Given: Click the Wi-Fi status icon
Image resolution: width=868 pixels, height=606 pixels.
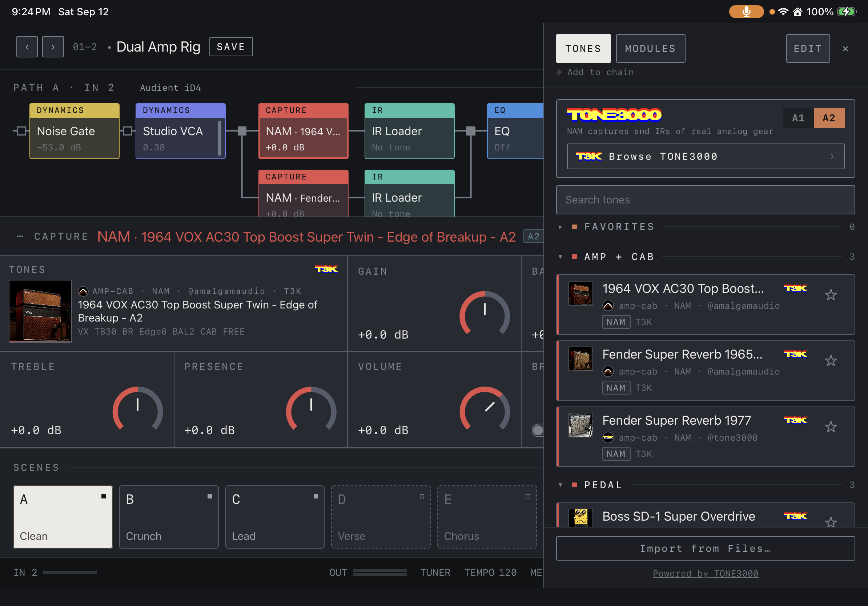Looking at the screenshot, I should pyautogui.click(x=783, y=12).
